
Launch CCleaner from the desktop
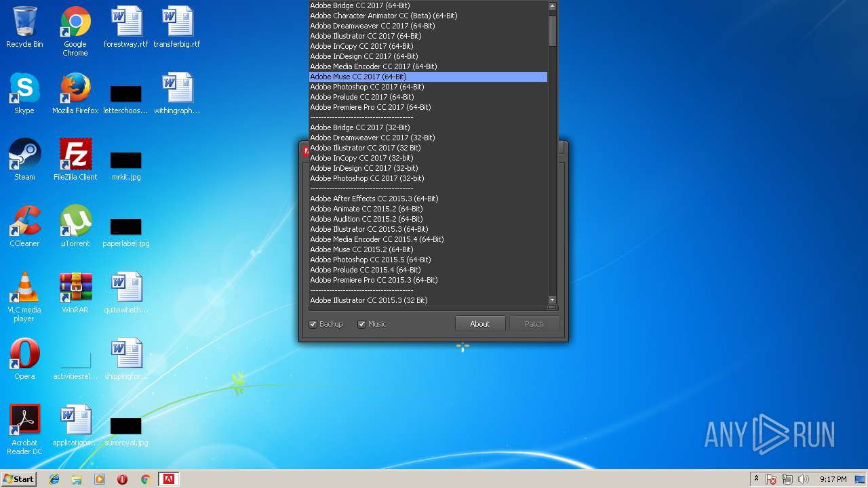click(x=24, y=227)
